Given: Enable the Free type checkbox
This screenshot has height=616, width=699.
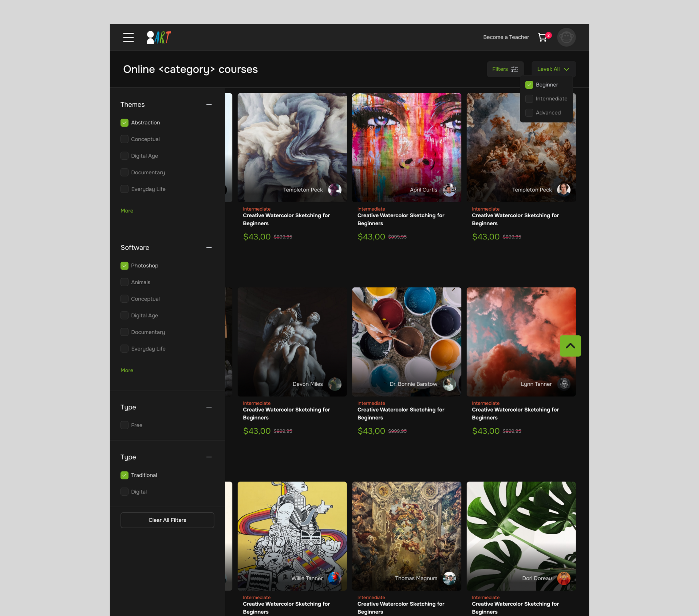Looking at the screenshot, I should [x=125, y=425].
